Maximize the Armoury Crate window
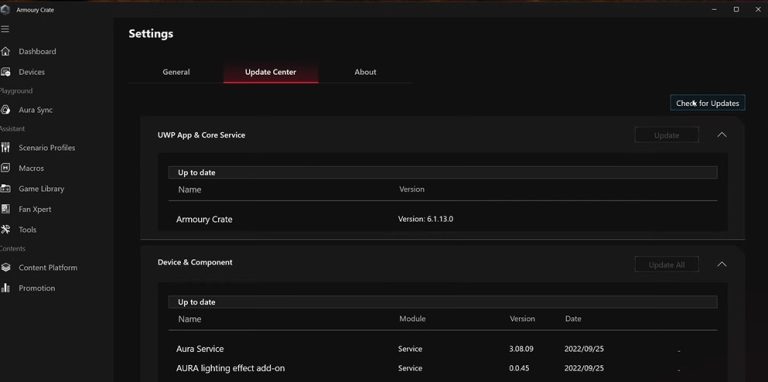The height and width of the screenshot is (382, 768). pyautogui.click(x=736, y=9)
